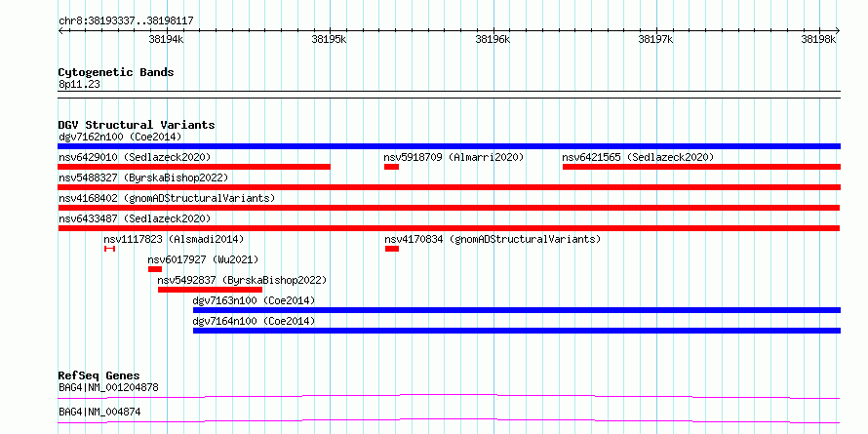This screenshot has width=868, height=434.
Task: Open nsv6017927 (Wu2021) label
Action: point(203,259)
